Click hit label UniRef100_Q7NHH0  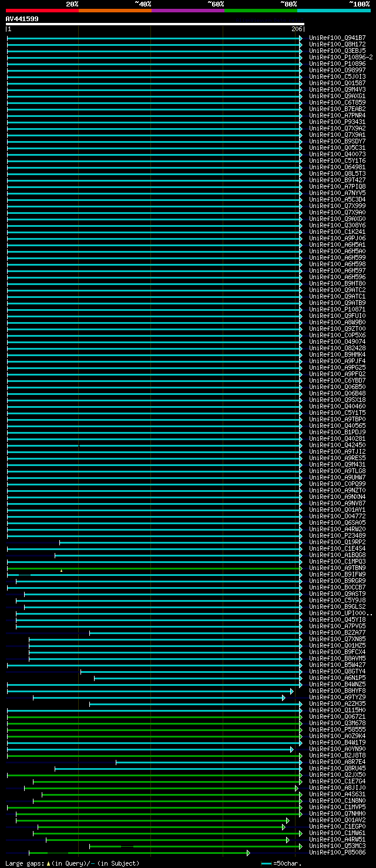coord(337,813)
